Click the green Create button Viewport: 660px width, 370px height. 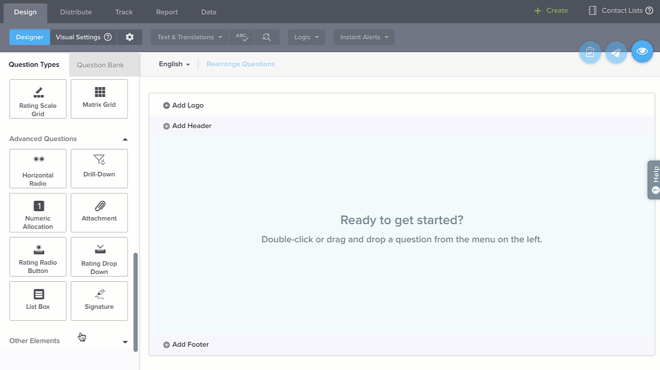551,11
